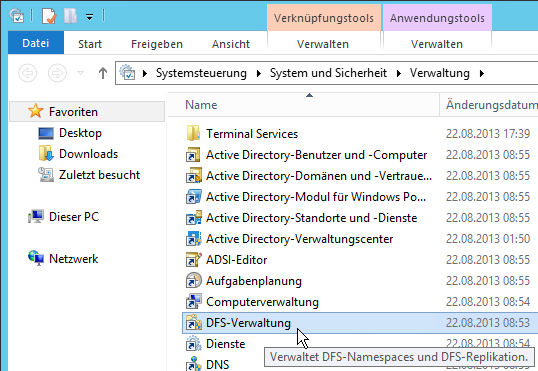538x371 pixels.
Task: Click the Properties quick access toolbar icon
Action: click(x=49, y=16)
